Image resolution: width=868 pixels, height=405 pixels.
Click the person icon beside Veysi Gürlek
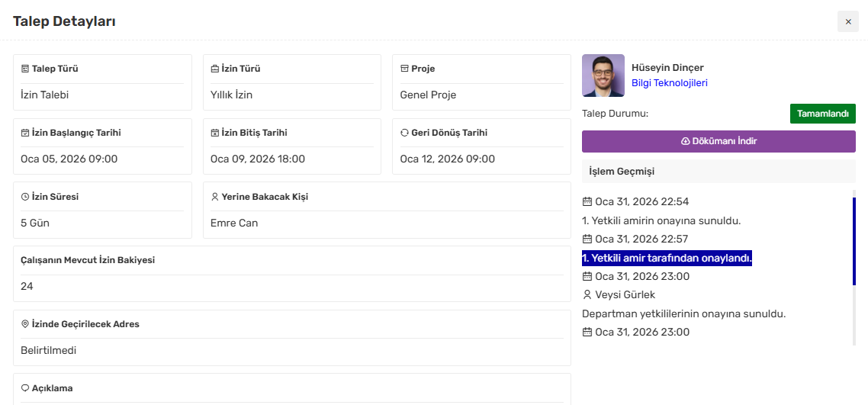coord(587,294)
